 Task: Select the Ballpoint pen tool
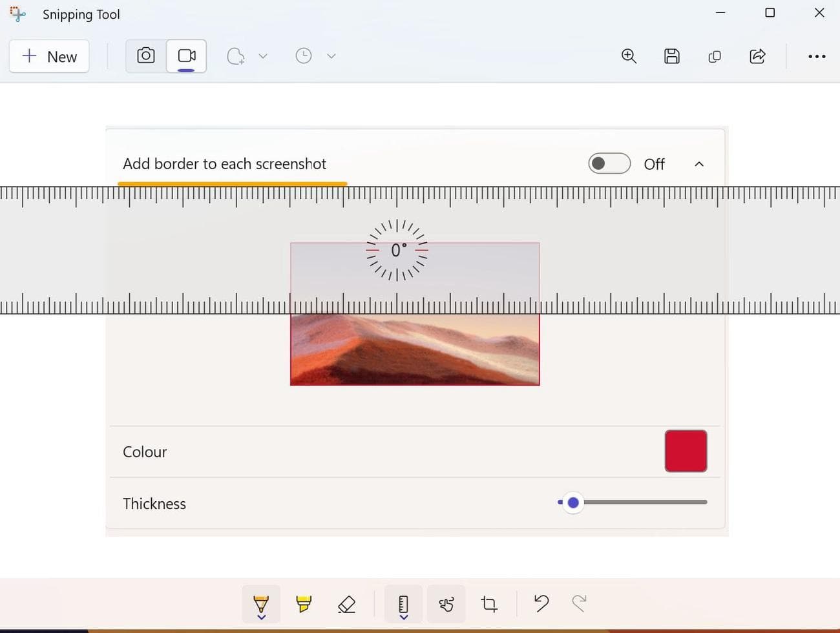(261, 604)
